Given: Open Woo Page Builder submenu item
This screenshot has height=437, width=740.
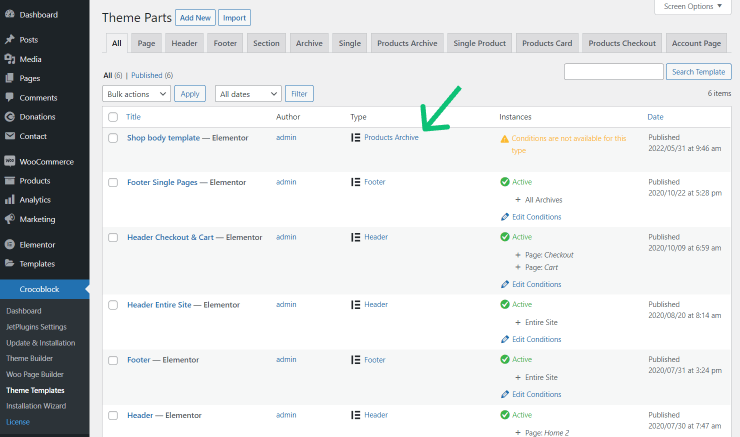Looking at the screenshot, I should [x=35, y=374].
